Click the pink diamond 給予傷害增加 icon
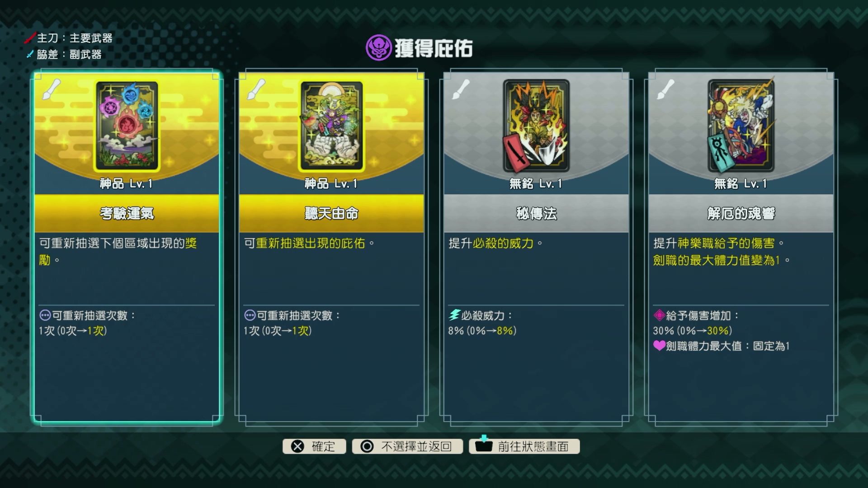868x488 pixels. tap(659, 315)
